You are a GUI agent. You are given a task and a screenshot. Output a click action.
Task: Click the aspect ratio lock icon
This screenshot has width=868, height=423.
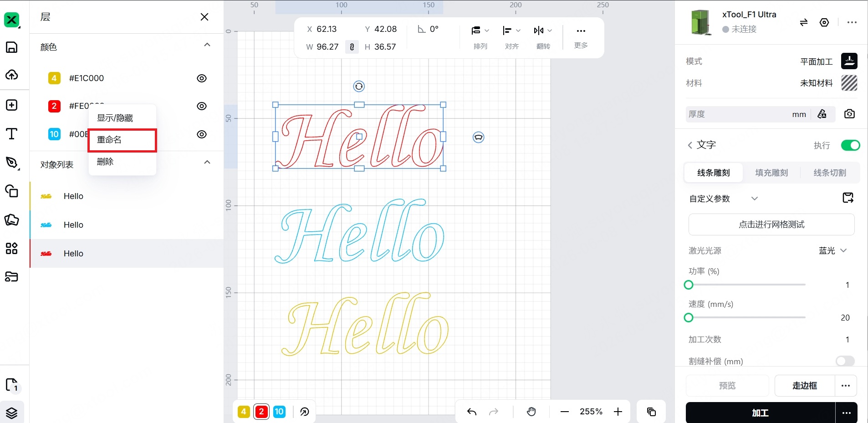(352, 47)
